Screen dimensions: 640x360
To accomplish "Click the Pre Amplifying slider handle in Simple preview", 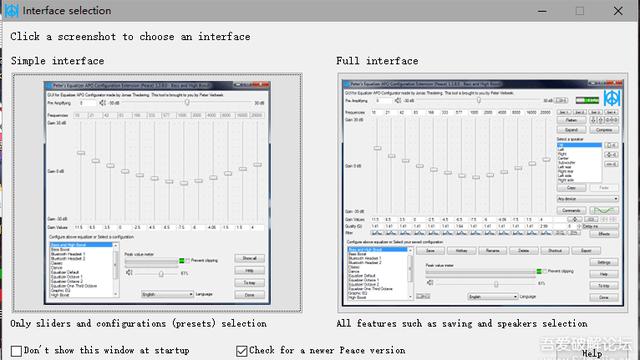I will 187,102.
